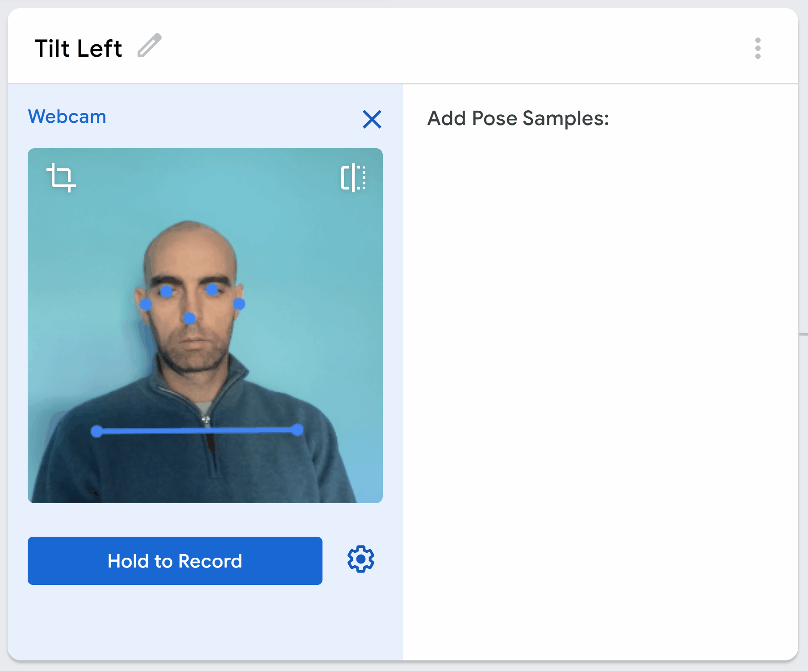This screenshot has width=808, height=672.
Task: Click shoulder keypoint at line's left end
Action: coord(96,431)
